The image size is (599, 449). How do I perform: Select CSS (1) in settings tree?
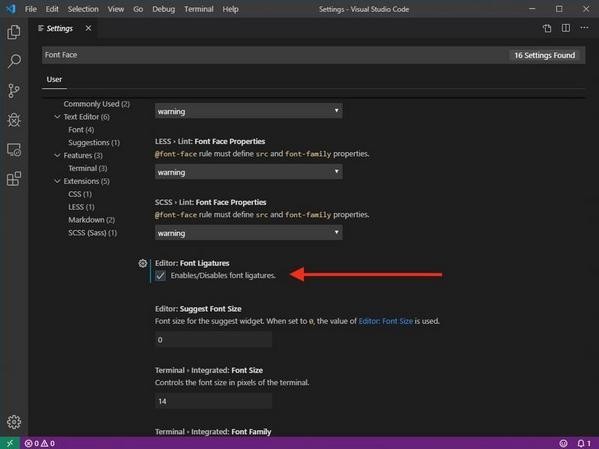click(x=80, y=194)
